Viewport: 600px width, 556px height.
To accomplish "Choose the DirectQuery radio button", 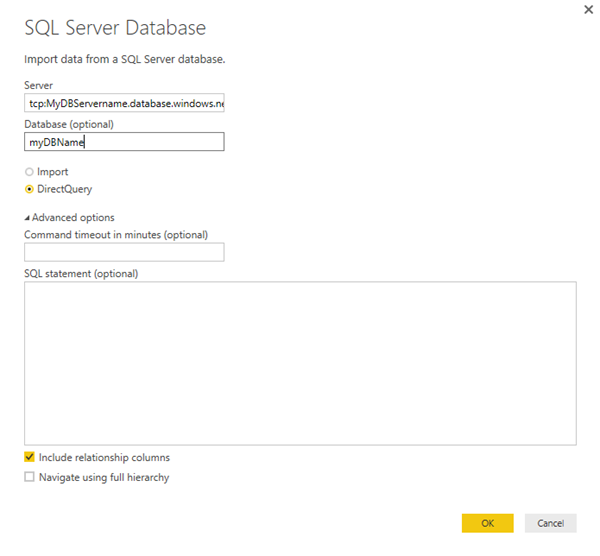I will point(29,189).
